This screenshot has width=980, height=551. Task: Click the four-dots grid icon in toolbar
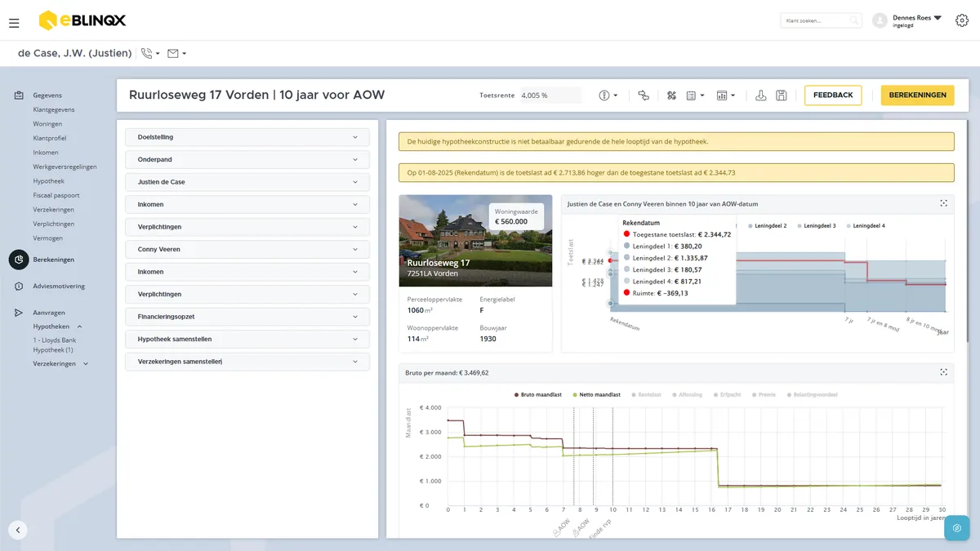pos(672,96)
